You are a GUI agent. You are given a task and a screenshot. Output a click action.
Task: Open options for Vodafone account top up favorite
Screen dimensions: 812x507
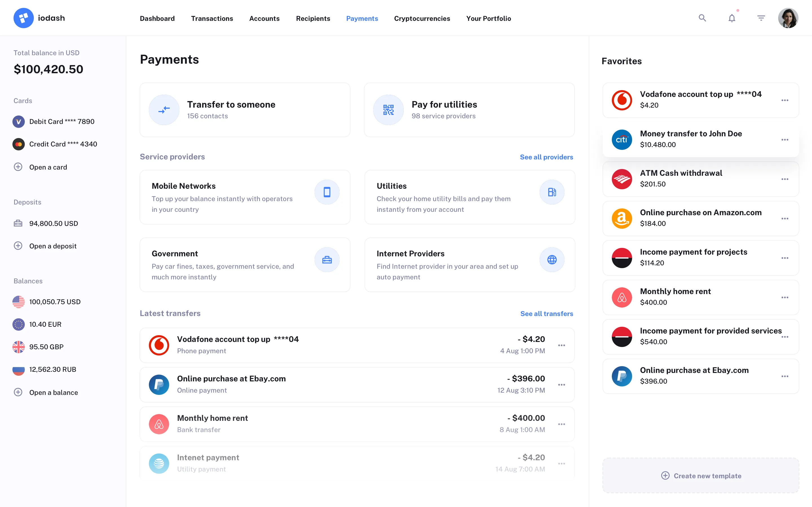coord(785,100)
